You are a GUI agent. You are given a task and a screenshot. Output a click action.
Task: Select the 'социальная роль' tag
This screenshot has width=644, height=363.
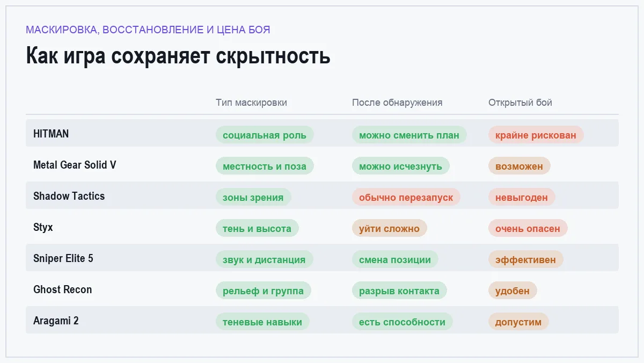[265, 135]
